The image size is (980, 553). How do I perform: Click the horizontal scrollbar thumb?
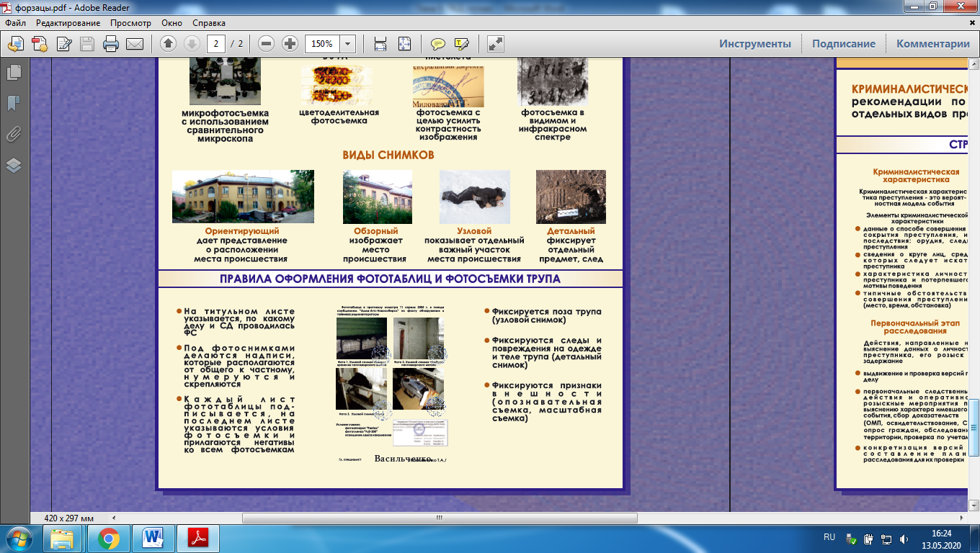440,518
